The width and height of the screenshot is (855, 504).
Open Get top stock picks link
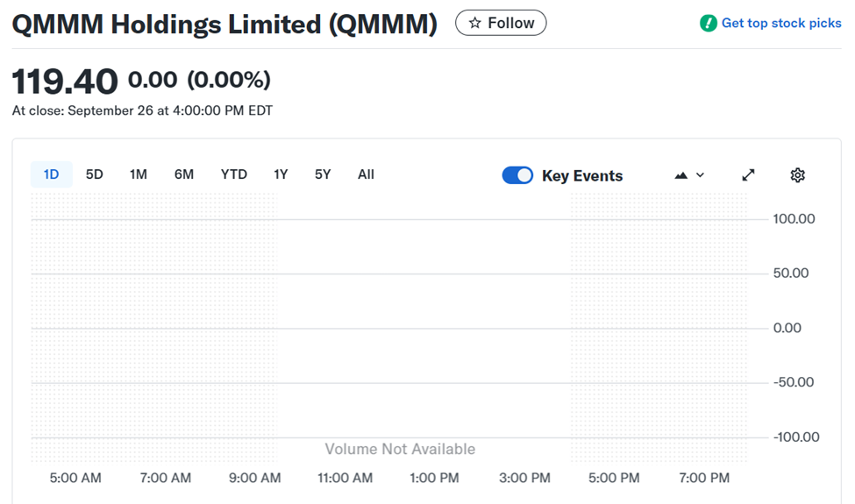pos(781,24)
